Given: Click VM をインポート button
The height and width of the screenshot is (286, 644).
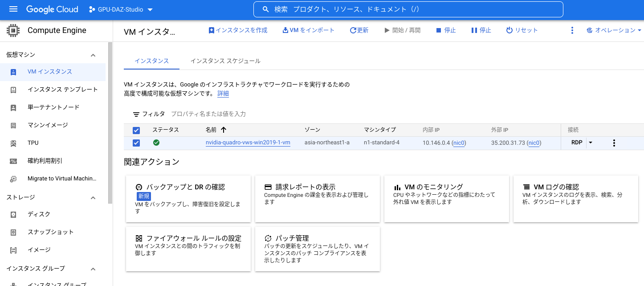Looking at the screenshot, I should coord(308,30).
